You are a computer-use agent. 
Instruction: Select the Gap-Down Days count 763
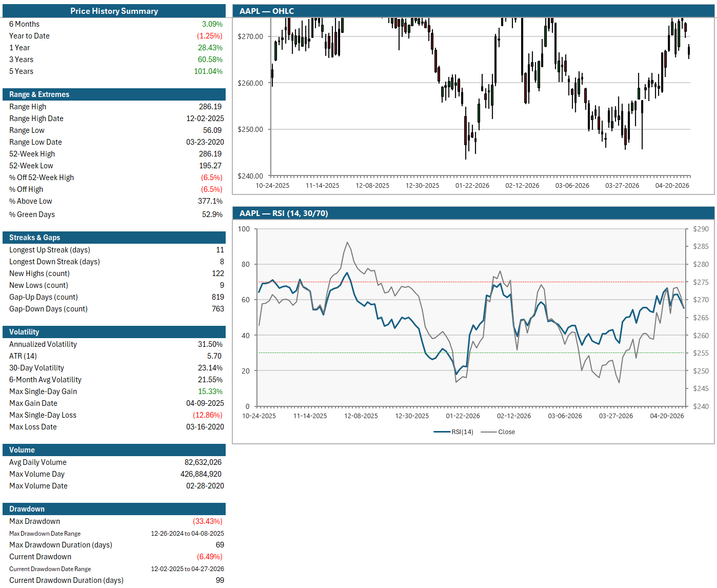click(218, 309)
